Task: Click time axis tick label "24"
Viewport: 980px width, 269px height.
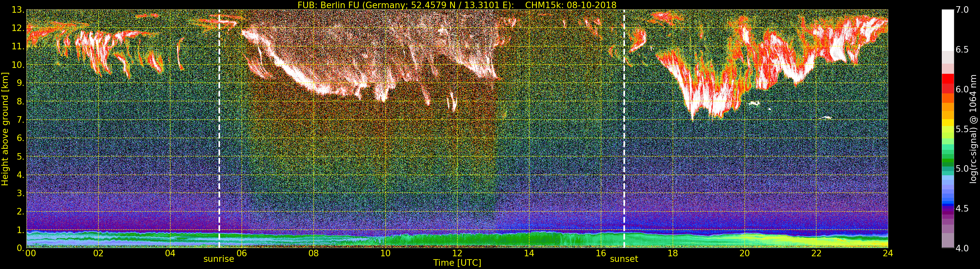Action: tap(888, 253)
